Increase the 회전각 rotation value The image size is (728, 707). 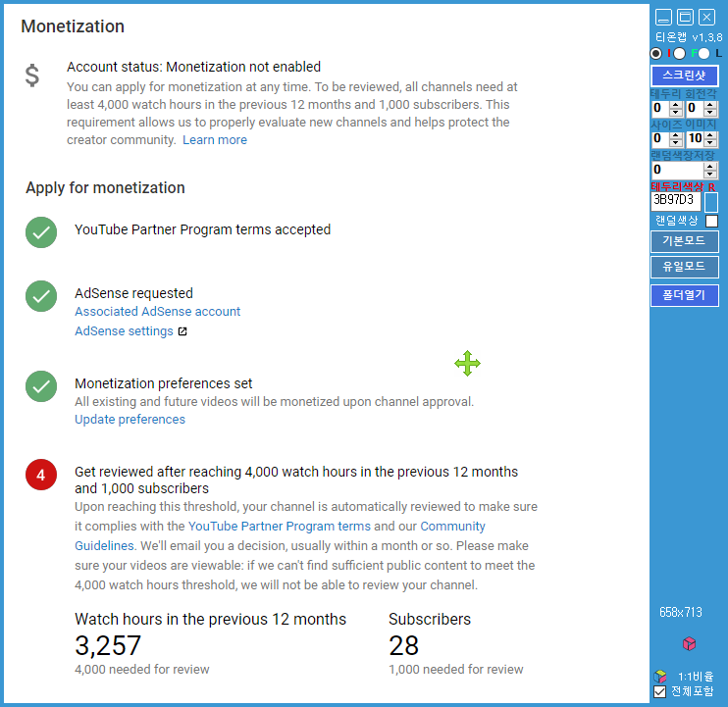pyautogui.click(x=710, y=105)
